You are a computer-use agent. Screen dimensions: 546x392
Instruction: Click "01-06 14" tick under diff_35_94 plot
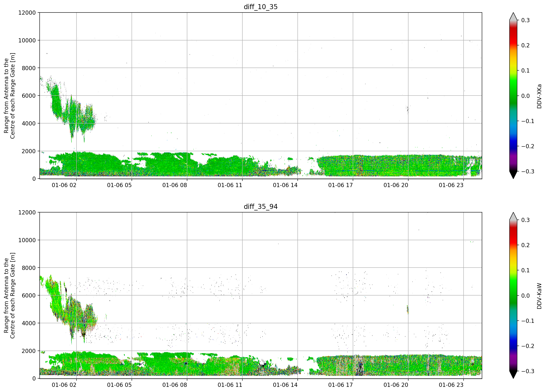[285, 385]
